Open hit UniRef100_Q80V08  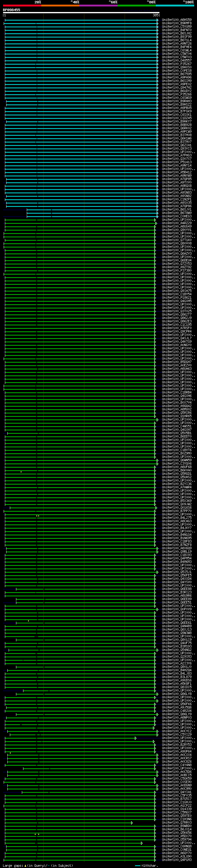177,243
